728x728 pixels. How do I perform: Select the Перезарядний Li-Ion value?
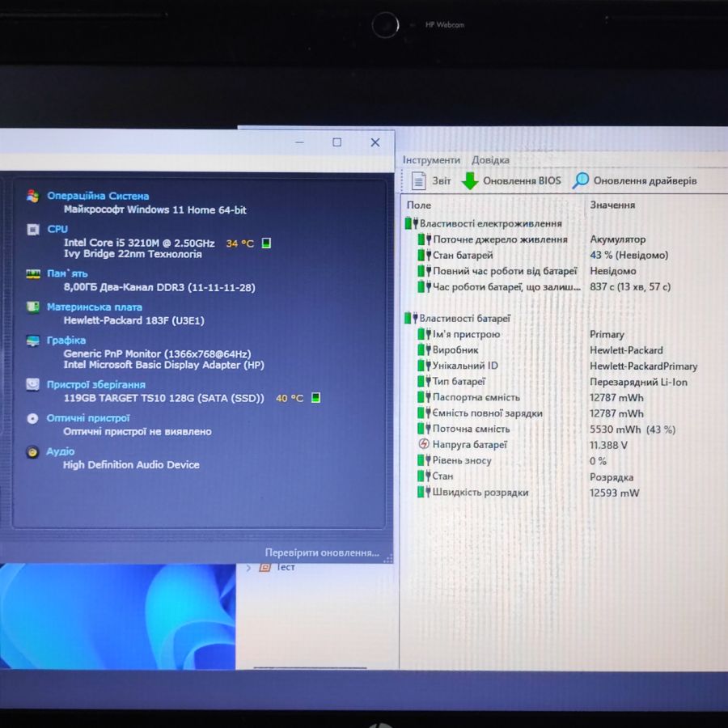click(638, 382)
